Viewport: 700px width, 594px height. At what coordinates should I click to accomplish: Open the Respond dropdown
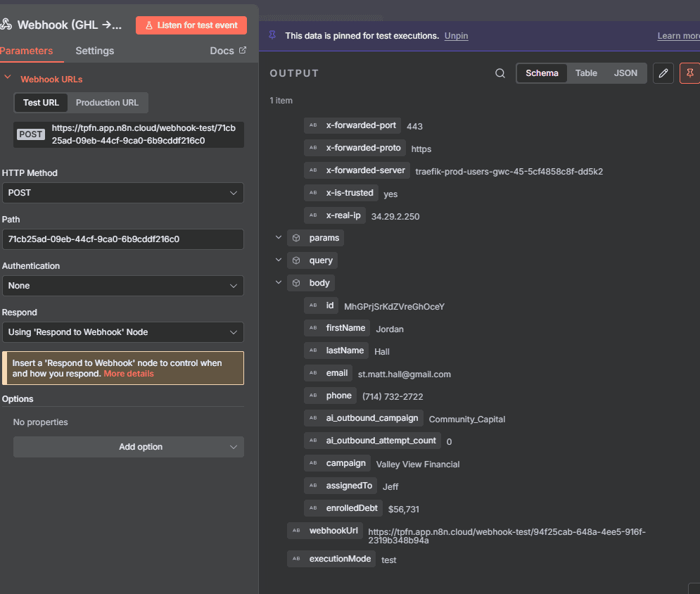point(123,332)
